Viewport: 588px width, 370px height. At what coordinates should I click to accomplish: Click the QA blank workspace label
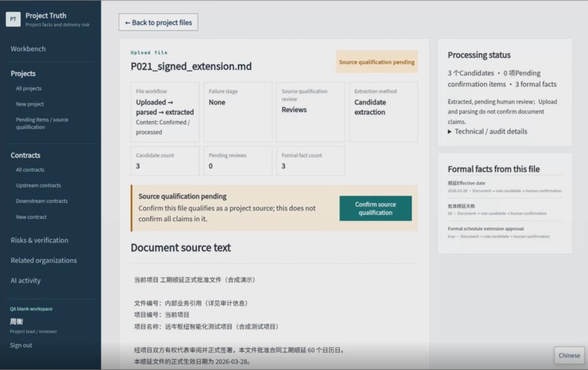point(31,309)
